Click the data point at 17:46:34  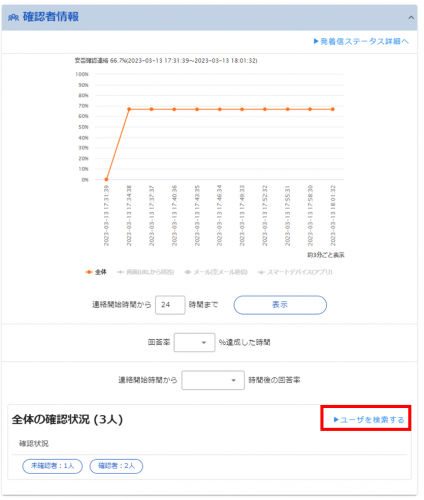point(220,109)
